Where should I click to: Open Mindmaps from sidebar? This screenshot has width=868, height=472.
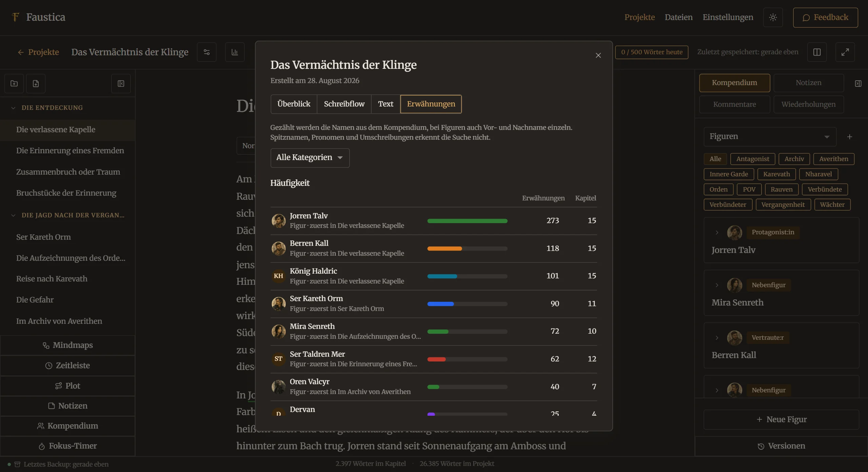(x=68, y=345)
